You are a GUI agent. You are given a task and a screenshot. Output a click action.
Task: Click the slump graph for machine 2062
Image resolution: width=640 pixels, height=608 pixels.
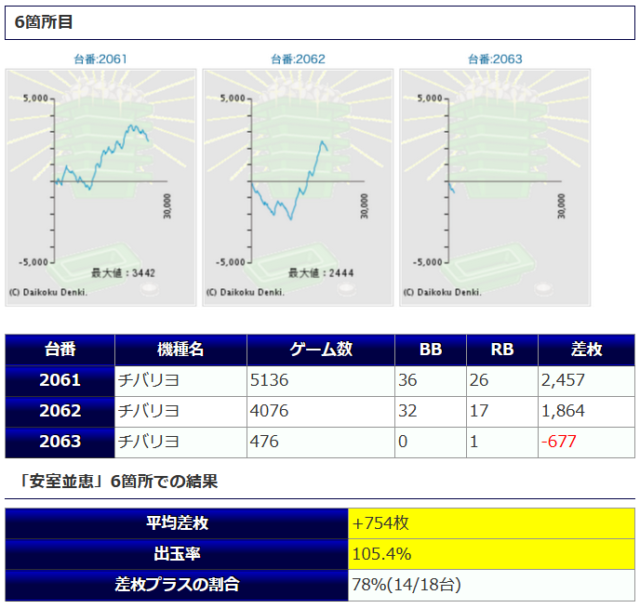click(297, 186)
